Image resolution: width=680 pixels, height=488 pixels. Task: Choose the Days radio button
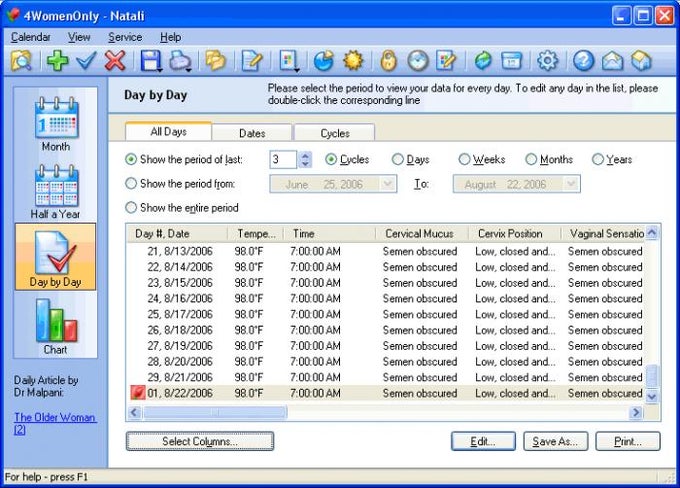pyautogui.click(x=398, y=159)
